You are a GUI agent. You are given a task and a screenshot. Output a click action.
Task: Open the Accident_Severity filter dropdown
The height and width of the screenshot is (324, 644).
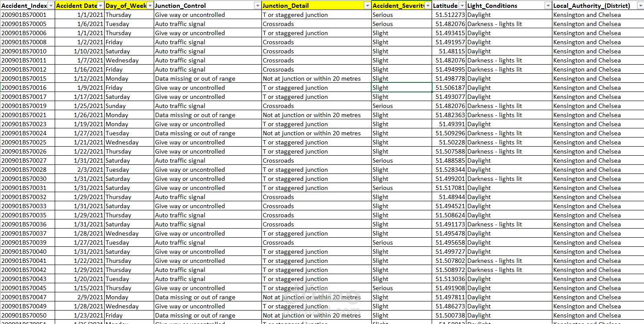point(428,6)
